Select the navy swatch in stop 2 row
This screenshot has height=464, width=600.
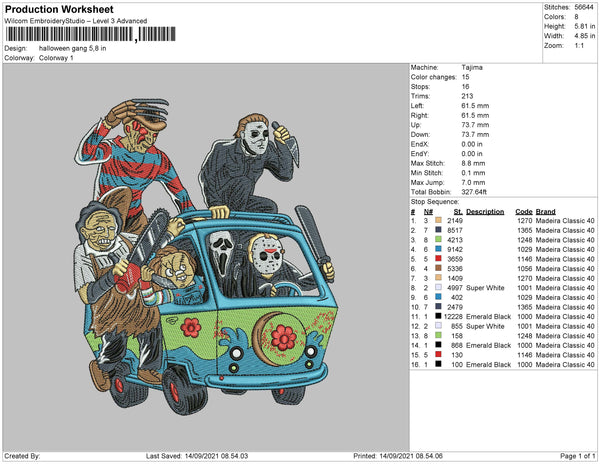(x=438, y=230)
